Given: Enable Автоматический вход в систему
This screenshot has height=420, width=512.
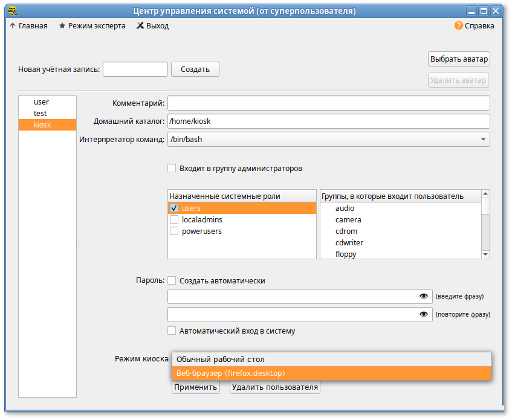Looking at the screenshot, I should coord(172,331).
